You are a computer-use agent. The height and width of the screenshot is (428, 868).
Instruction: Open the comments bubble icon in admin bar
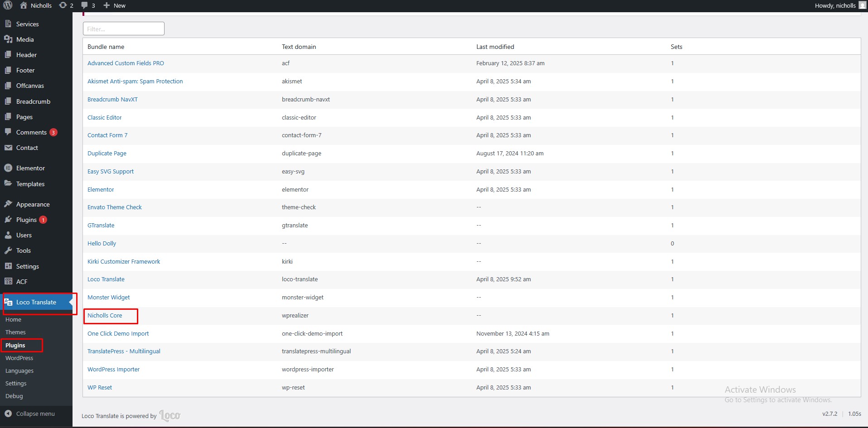tap(84, 5)
